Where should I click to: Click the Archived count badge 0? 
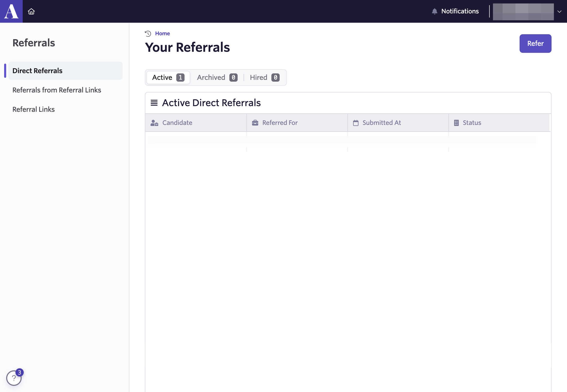(x=234, y=78)
